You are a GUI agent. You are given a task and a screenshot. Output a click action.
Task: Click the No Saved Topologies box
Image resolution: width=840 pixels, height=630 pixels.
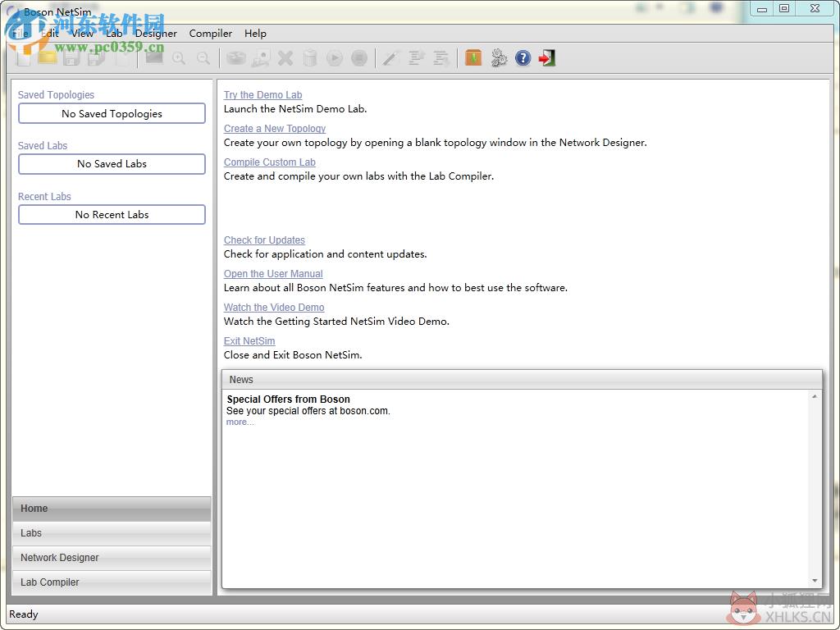point(112,113)
